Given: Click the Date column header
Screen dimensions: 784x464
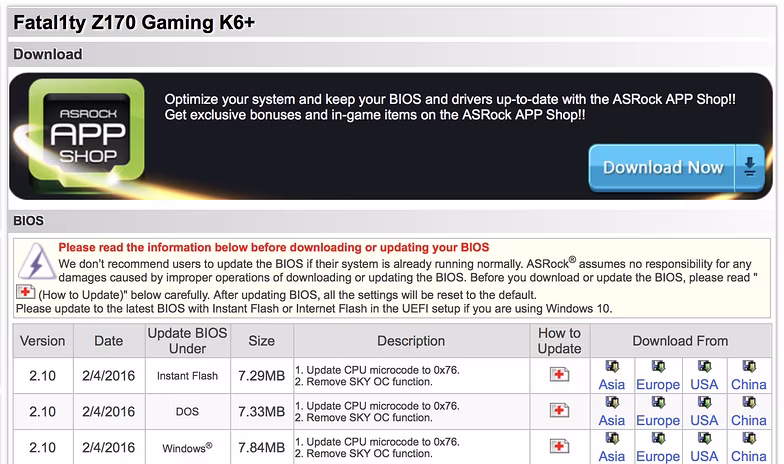Looking at the screenshot, I should (x=109, y=340).
